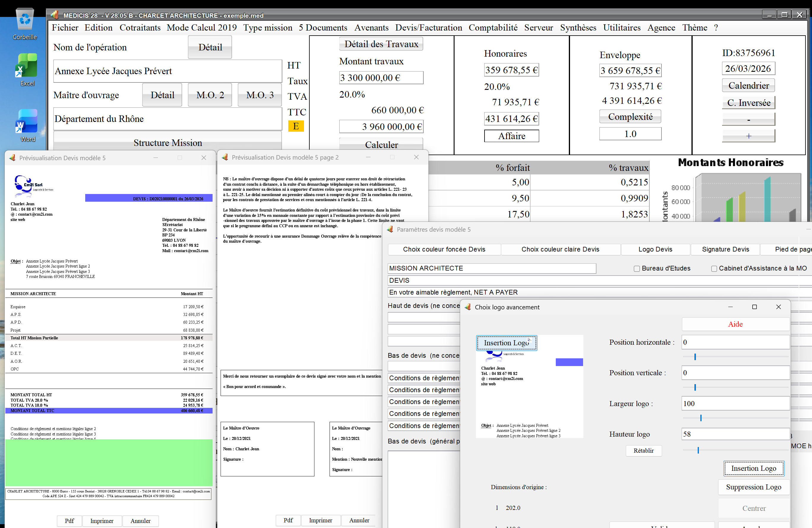The image size is (812, 528).
Task: Click the Calculer button
Action: (381, 144)
